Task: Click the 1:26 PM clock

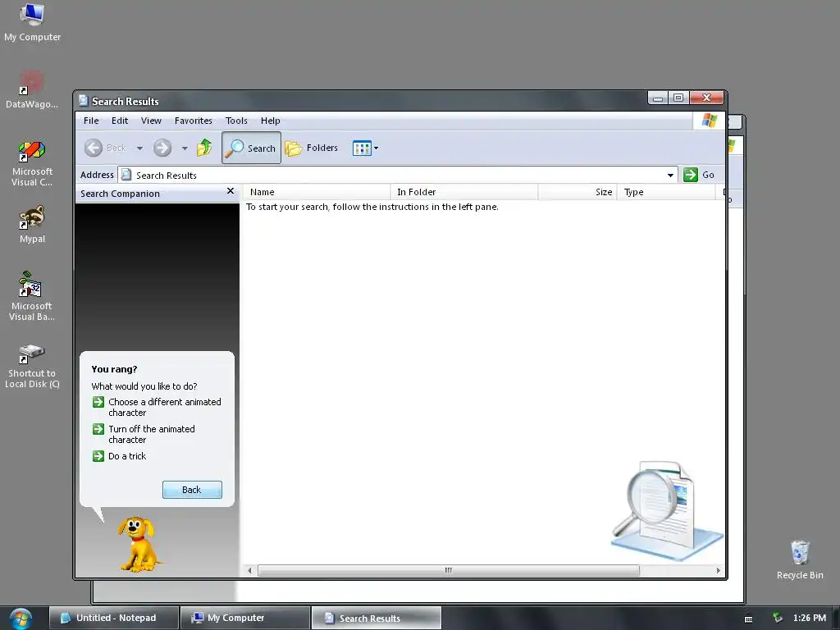Action: click(x=809, y=619)
